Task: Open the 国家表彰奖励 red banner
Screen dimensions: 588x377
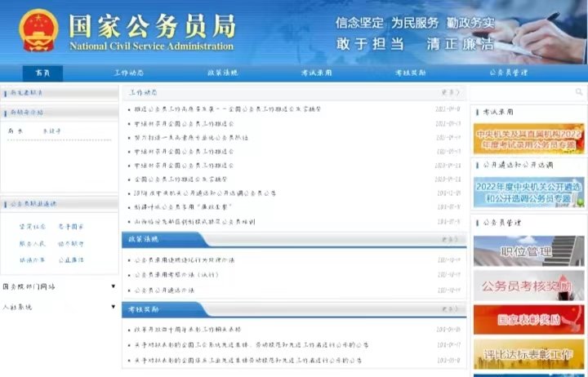Action: pos(528,319)
